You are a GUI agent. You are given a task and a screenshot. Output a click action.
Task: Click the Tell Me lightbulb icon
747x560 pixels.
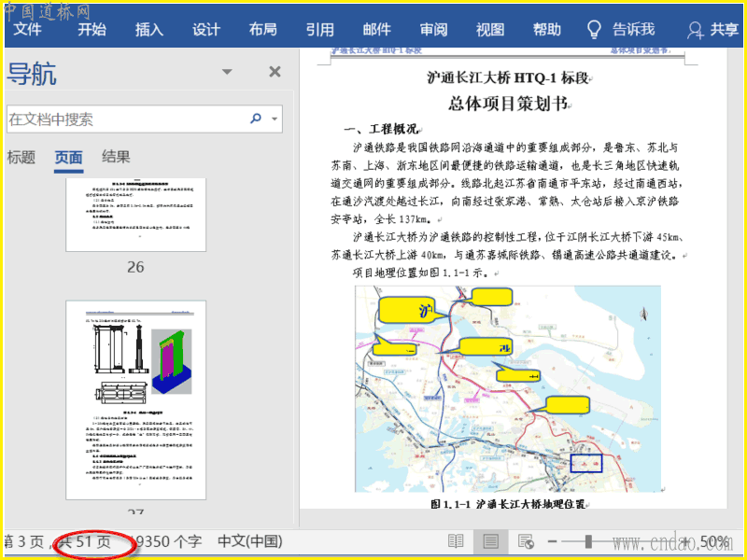(594, 30)
